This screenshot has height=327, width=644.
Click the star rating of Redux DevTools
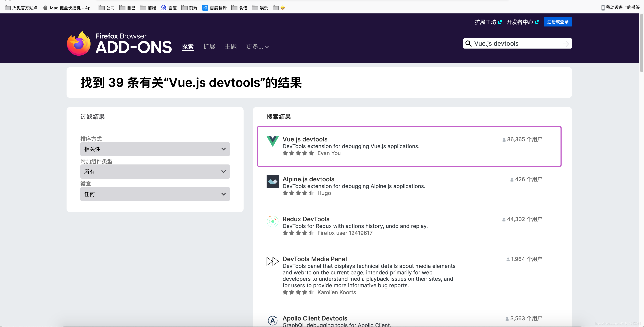coord(298,233)
